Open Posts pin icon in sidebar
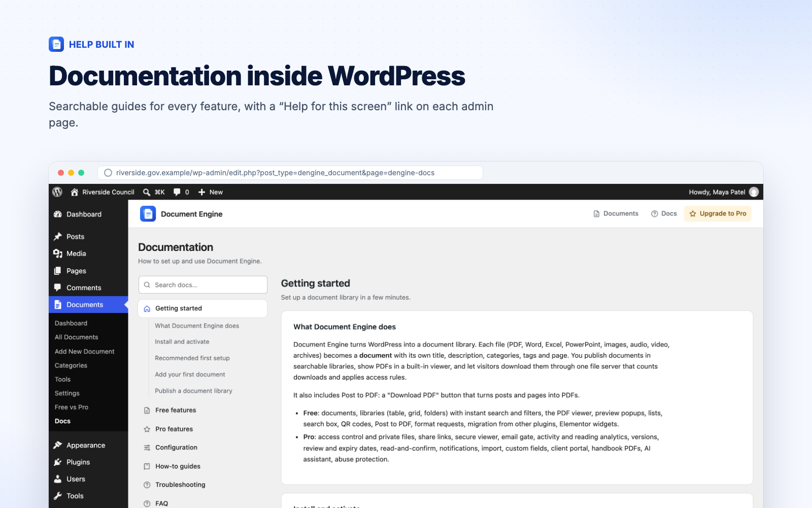 [58, 237]
